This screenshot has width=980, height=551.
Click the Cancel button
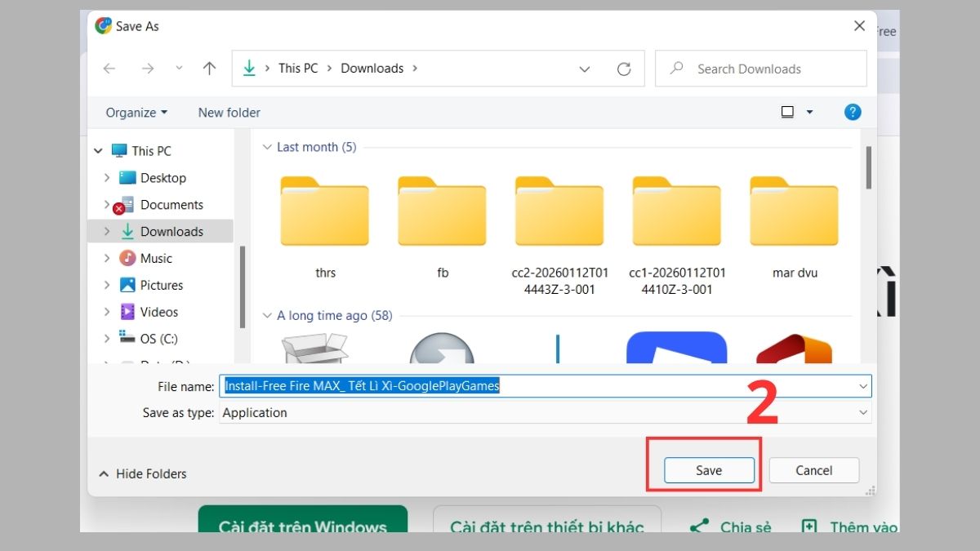pyautogui.click(x=813, y=470)
